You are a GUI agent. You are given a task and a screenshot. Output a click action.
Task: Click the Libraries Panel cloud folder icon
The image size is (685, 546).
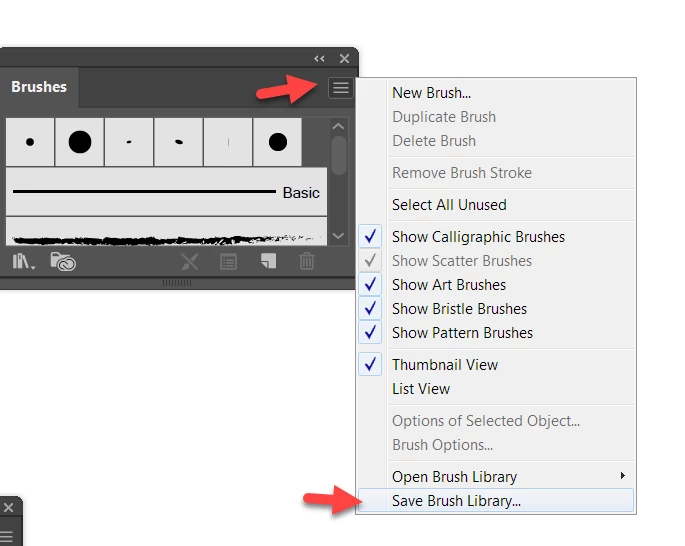(63, 262)
